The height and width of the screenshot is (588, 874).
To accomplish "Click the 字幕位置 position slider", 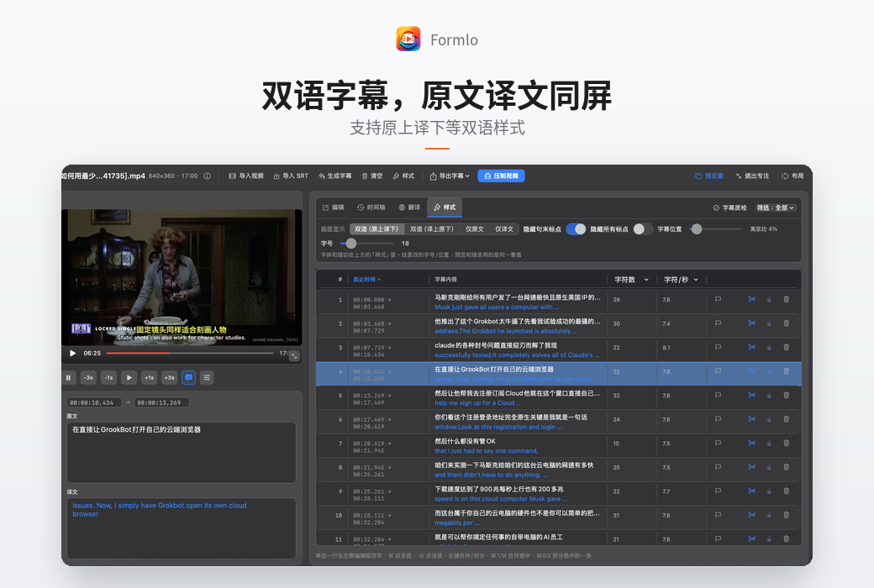I will coord(717,229).
